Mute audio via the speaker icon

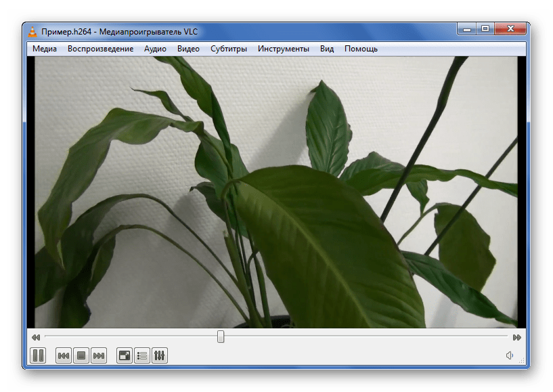click(510, 355)
